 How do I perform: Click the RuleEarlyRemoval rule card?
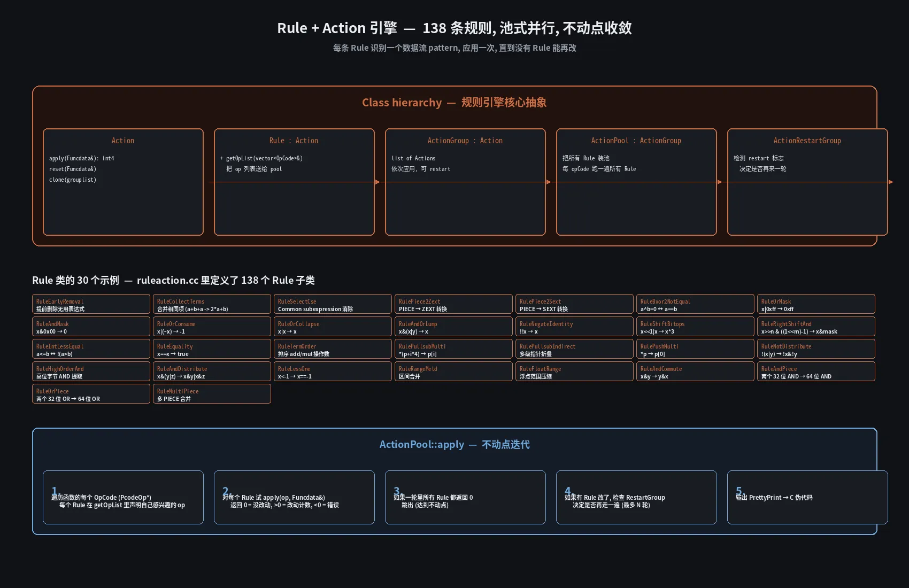coord(91,304)
